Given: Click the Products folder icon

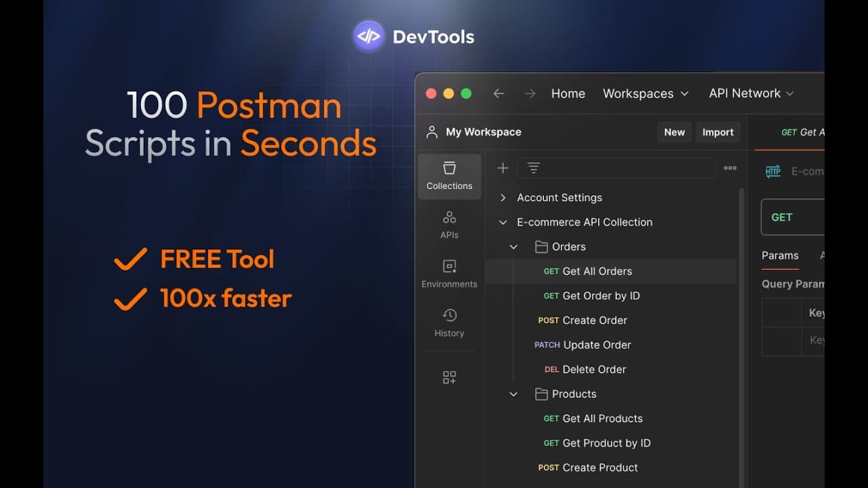Looking at the screenshot, I should tap(541, 394).
